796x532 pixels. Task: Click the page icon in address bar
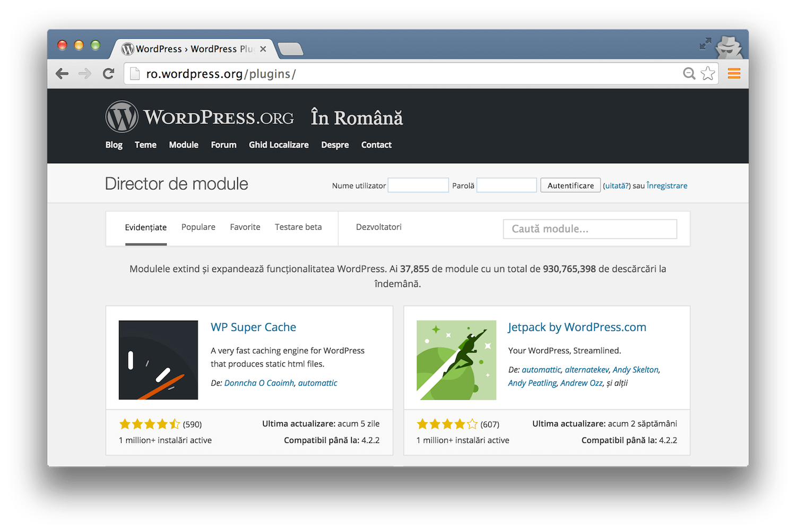(x=135, y=74)
